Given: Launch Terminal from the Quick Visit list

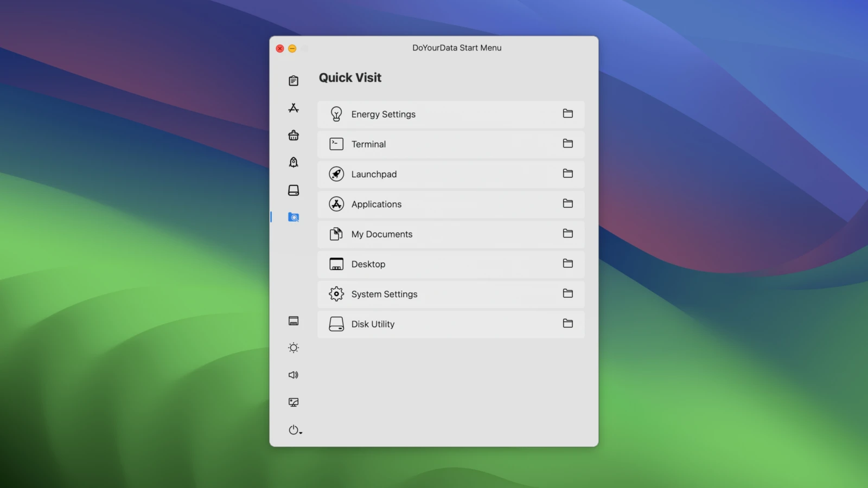Looking at the screenshot, I should click(368, 144).
